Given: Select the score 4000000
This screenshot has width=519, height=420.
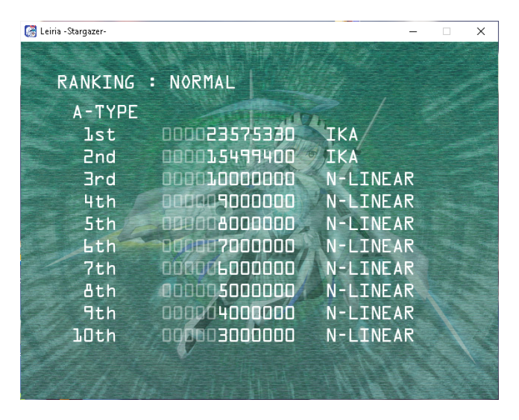Looking at the screenshot, I should click(x=256, y=313).
